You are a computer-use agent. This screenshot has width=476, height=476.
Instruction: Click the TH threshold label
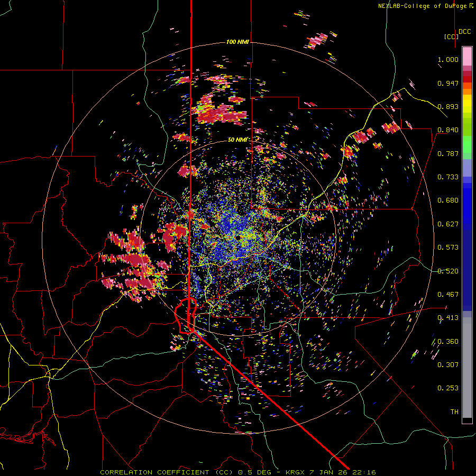454,411
